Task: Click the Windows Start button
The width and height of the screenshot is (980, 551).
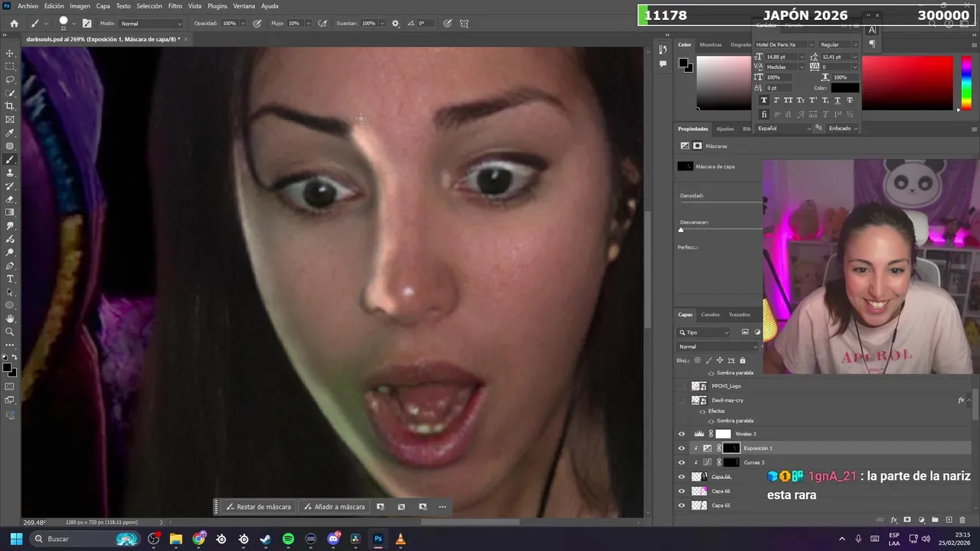Action: (16, 539)
